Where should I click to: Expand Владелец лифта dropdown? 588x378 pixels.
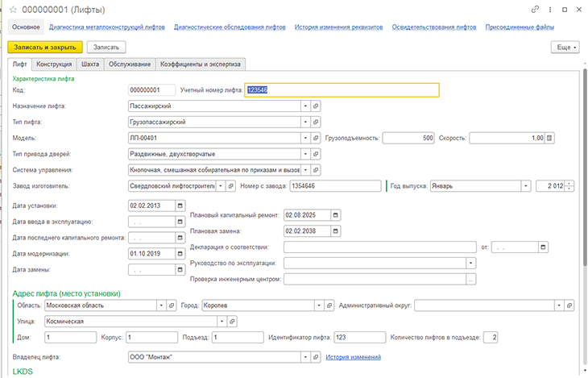[x=305, y=357]
